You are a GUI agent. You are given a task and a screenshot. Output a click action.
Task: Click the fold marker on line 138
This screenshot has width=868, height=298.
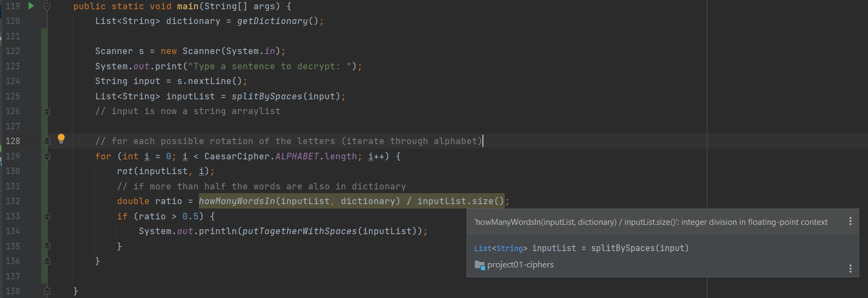click(48, 291)
